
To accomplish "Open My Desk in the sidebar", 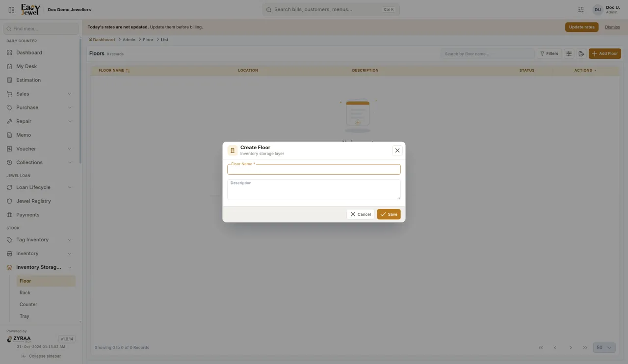I will tap(39, 66).
